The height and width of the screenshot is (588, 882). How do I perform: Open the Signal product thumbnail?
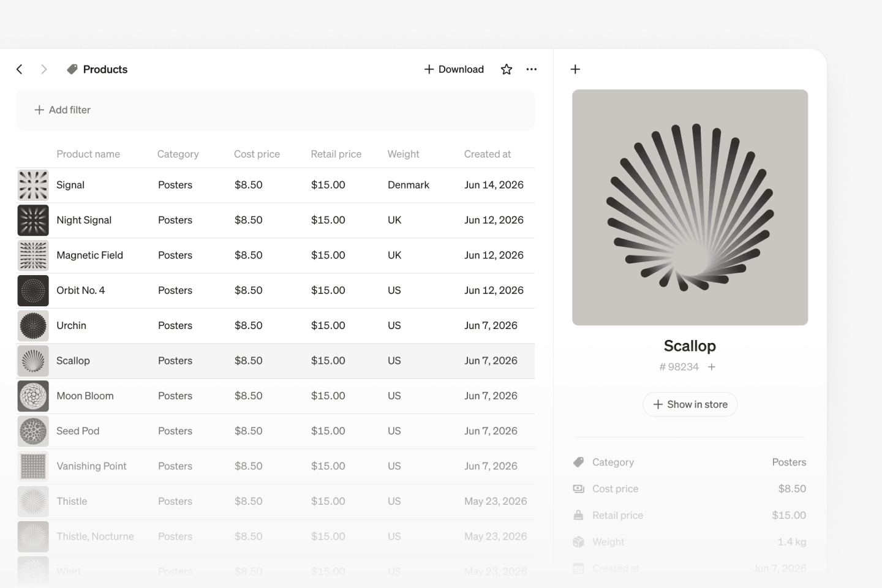coord(33,185)
